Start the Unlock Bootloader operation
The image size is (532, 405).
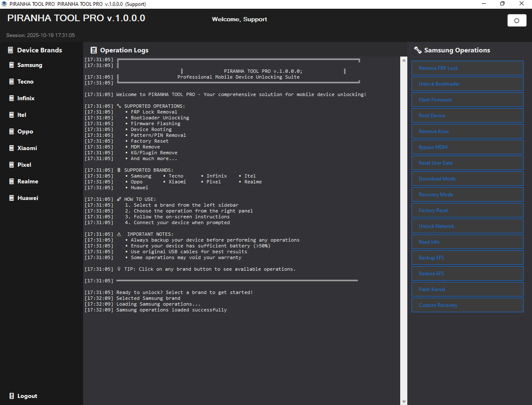click(x=467, y=84)
